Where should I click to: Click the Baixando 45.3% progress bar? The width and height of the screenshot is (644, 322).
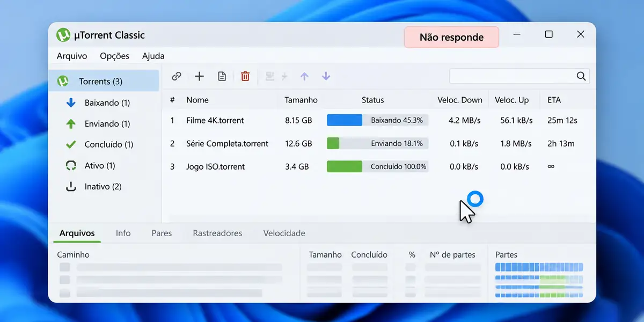click(377, 120)
